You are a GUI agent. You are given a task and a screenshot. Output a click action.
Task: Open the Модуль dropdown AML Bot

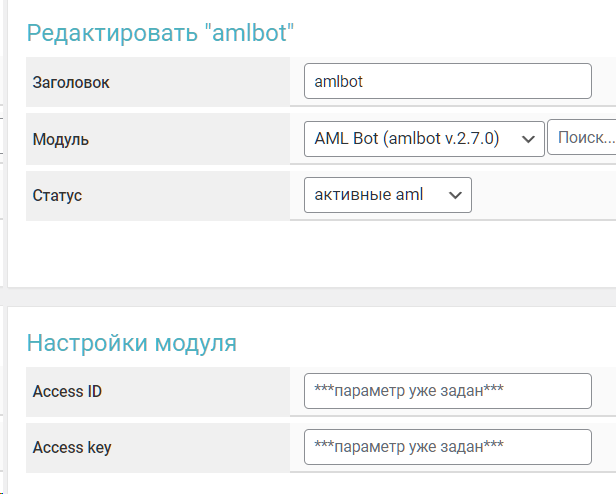[x=423, y=138]
